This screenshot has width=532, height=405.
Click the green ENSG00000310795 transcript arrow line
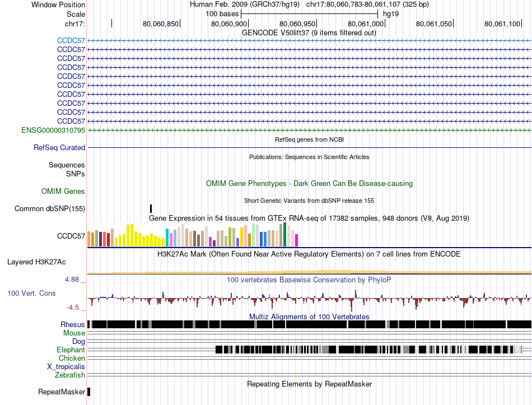pyautogui.click(x=309, y=131)
